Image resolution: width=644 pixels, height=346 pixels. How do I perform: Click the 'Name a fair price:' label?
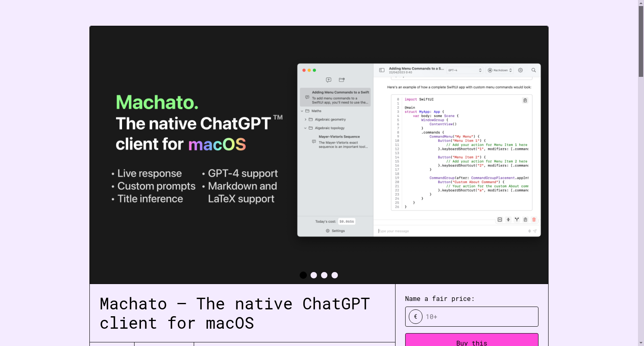tap(440, 299)
